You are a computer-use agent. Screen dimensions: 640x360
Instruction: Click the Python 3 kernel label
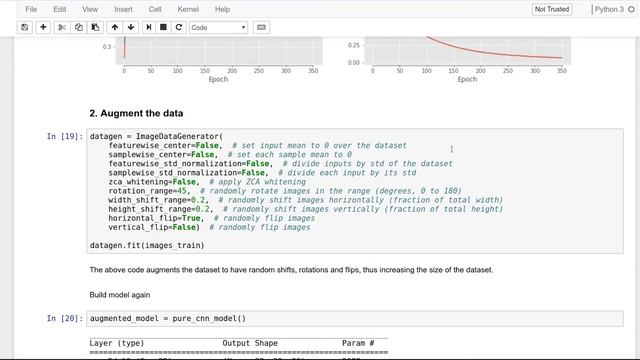609,9
